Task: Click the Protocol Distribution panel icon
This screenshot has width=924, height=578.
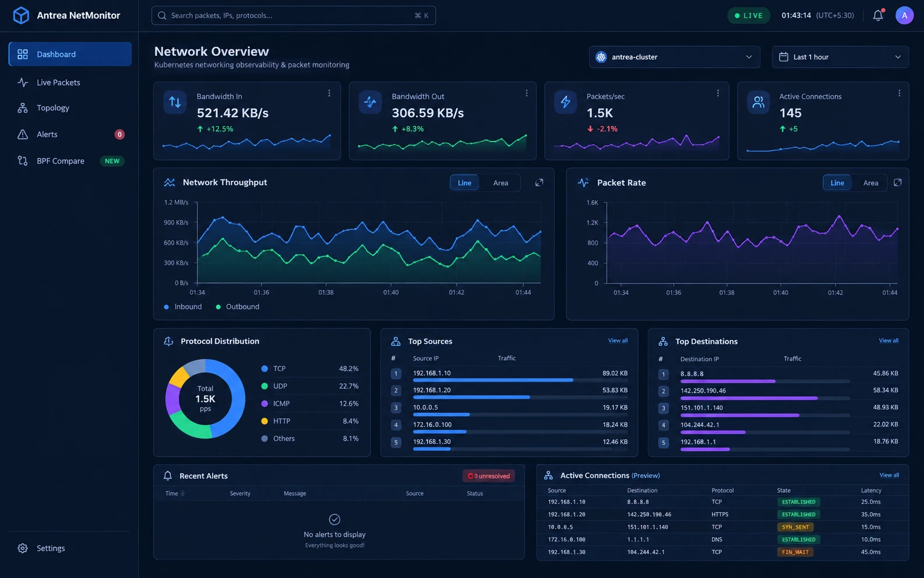Action: click(x=168, y=341)
